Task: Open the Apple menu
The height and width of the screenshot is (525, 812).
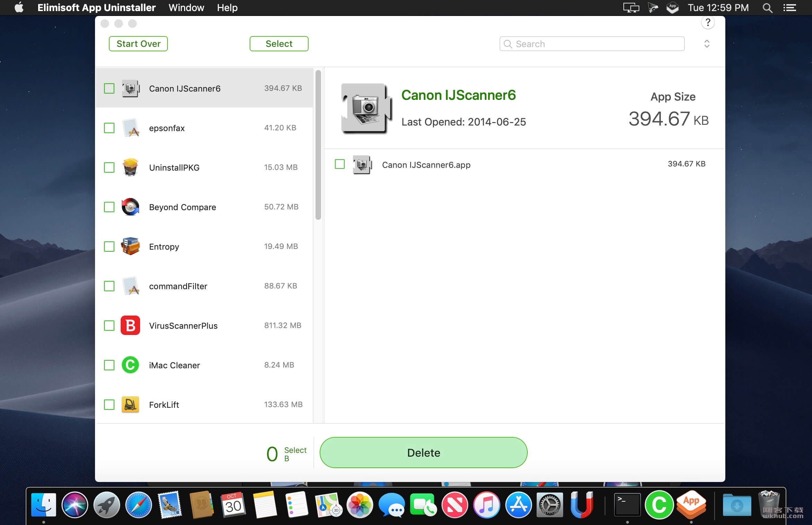Action: pos(19,7)
